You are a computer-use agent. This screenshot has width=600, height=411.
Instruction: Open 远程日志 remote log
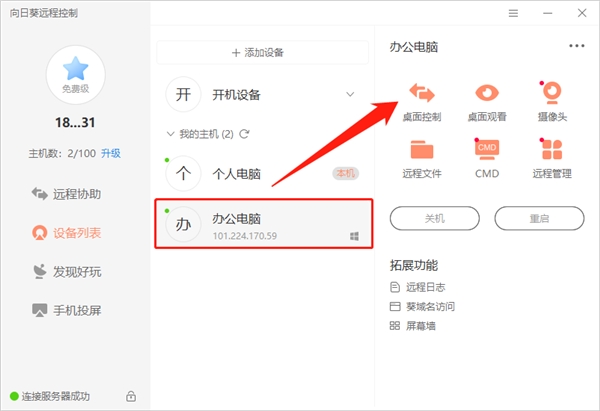(x=417, y=287)
